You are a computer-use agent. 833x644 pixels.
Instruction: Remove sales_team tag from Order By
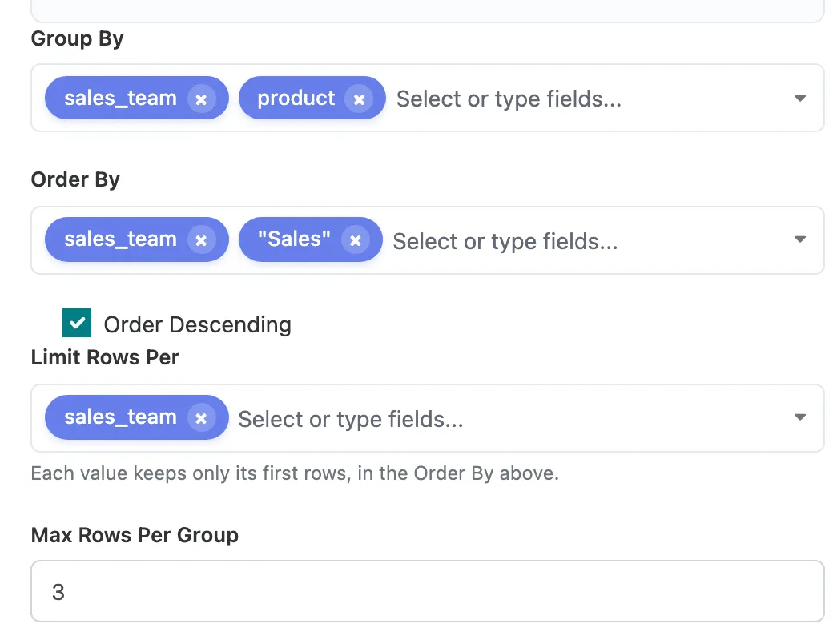point(201,240)
